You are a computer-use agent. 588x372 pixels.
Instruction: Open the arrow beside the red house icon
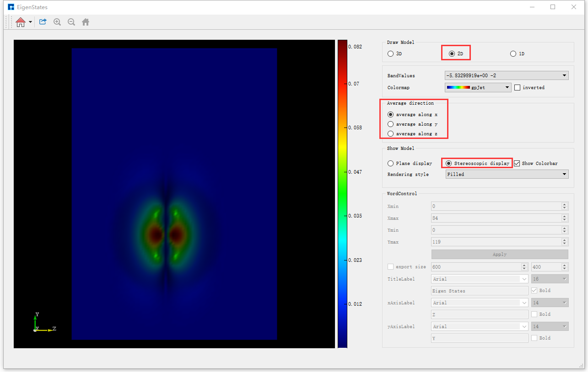(x=30, y=22)
